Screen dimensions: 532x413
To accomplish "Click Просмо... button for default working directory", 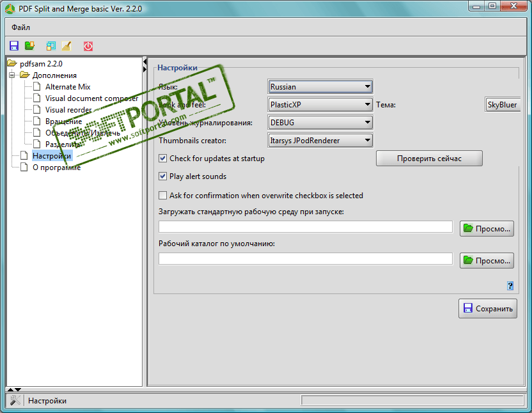I will 487,261.
